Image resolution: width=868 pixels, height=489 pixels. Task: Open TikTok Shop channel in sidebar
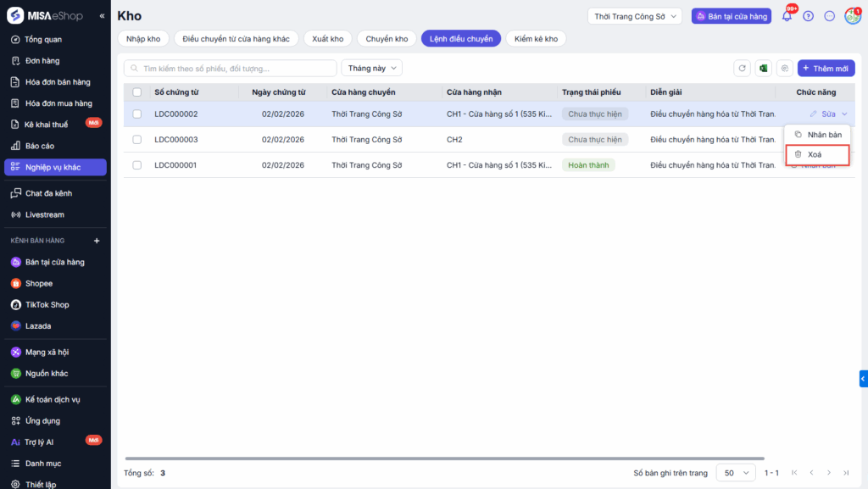click(x=47, y=305)
